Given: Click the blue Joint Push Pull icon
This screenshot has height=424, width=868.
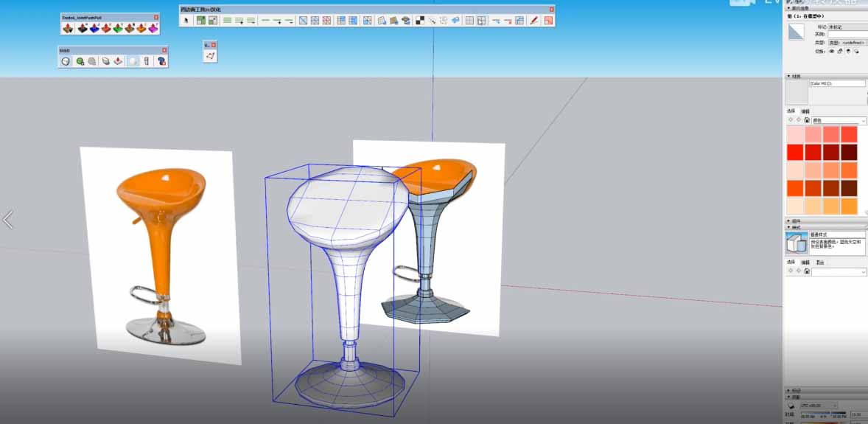Looking at the screenshot, I should [x=94, y=28].
